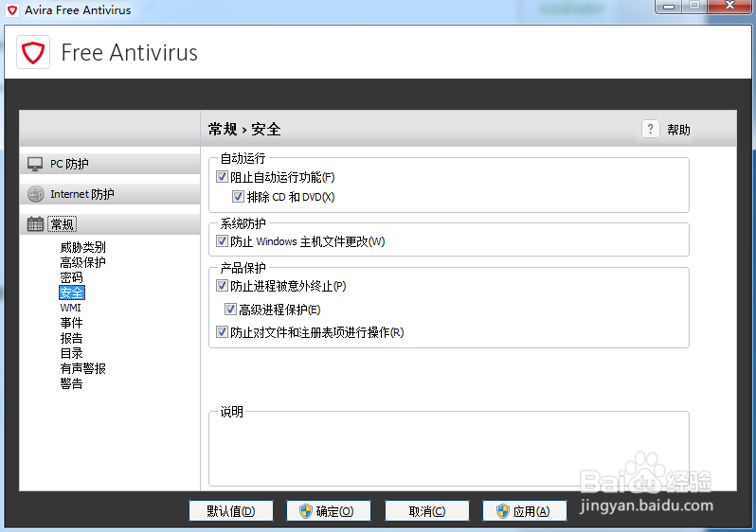The image size is (756, 532).
Task: Select 目录 in the tree
Action: pyautogui.click(x=71, y=353)
